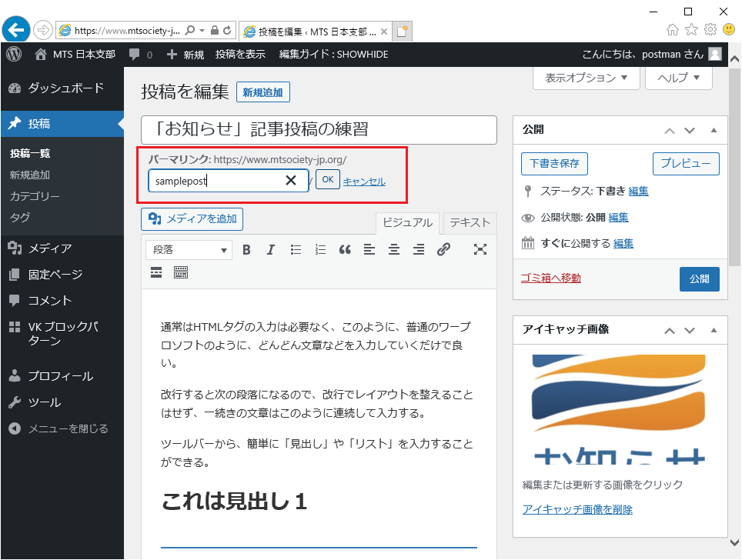The height and width of the screenshot is (560, 742).
Task: Click the featured image thumbnail
Action: point(620,408)
